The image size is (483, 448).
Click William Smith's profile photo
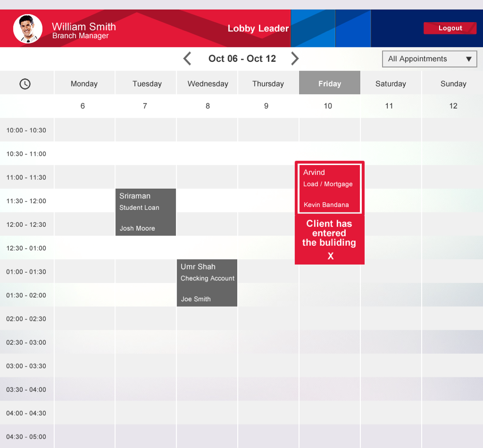28,28
